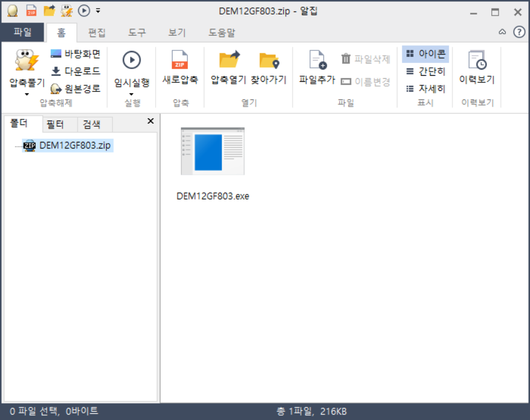Open help with the question mark icon
Image resolution: width=530 pixels, height=420 pixels.
[x=519, y=32]
